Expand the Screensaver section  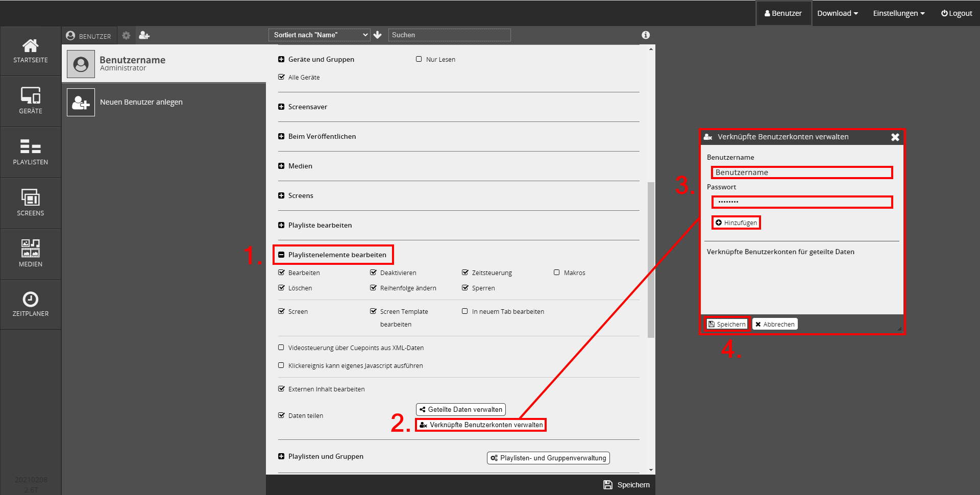281,107
